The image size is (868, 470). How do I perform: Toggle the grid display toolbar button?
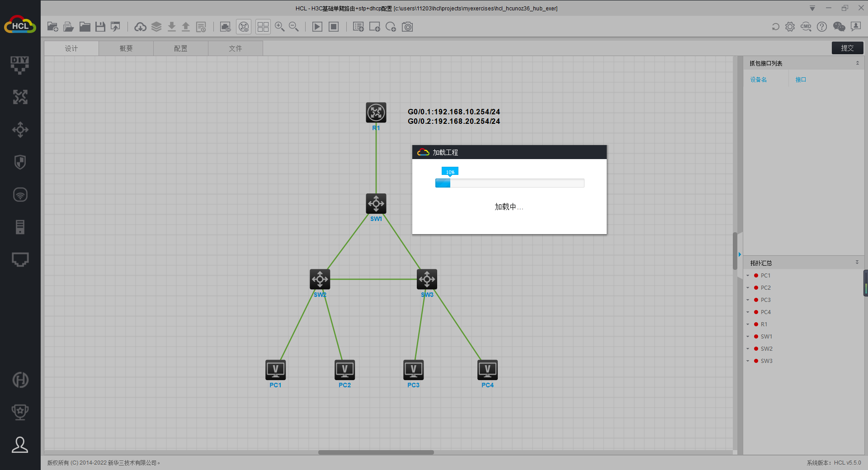click(263, 27)
